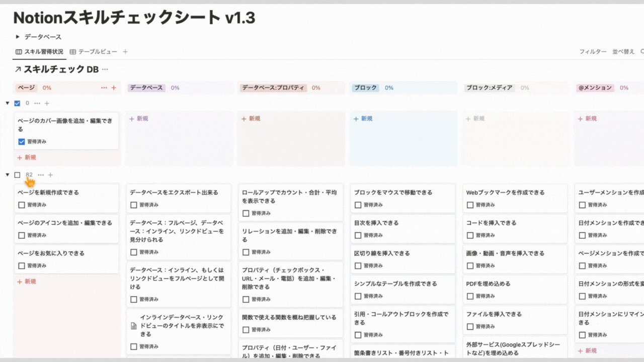
Task: Open the 画像・動画・音声を挿入できる card
Action: point(515,259)
